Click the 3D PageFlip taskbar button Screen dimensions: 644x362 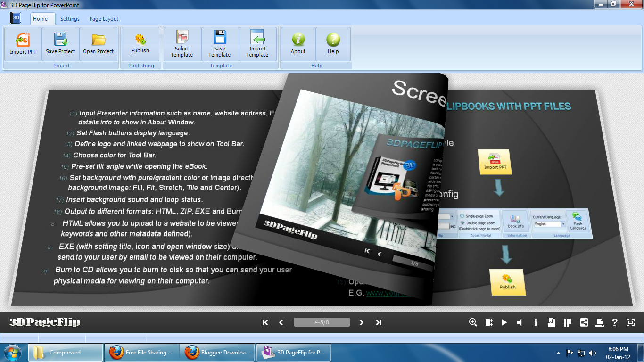point(294,353)
